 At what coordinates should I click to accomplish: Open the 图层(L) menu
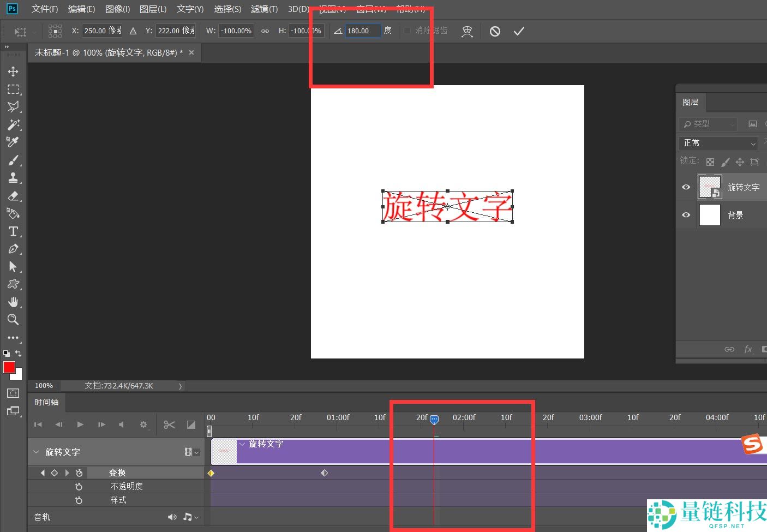coord(153,9)
